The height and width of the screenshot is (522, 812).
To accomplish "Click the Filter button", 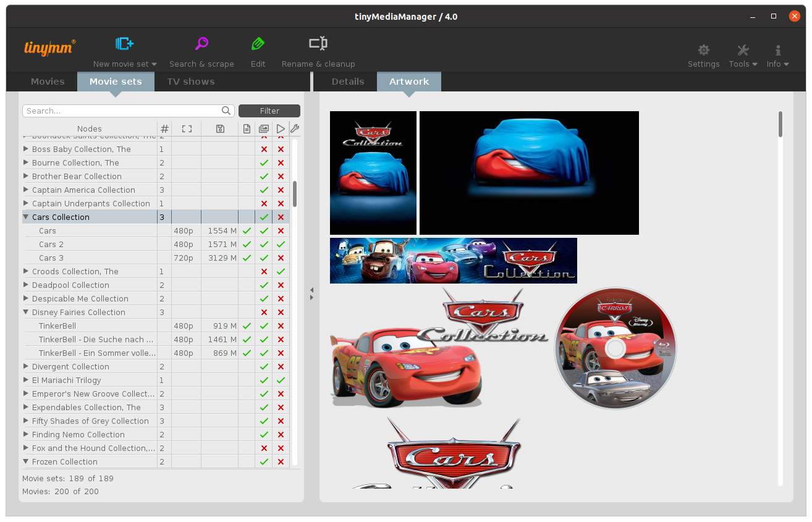I will pyautogui.click(x=269, y=111).
